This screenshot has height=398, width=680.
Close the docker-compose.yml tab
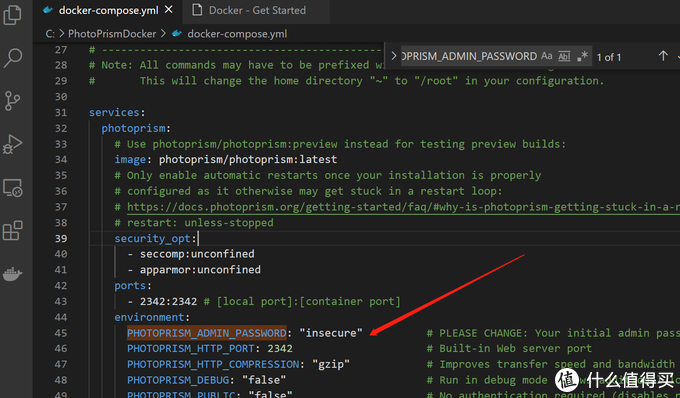(x=169, y=10)
